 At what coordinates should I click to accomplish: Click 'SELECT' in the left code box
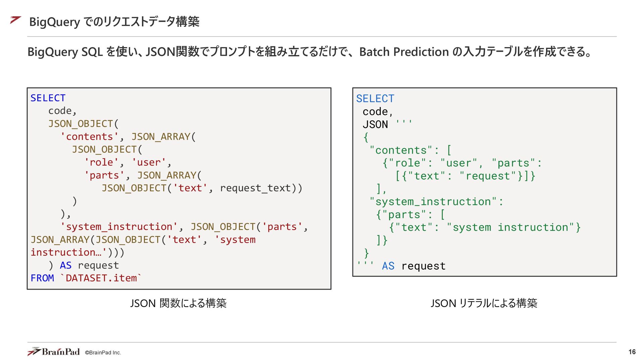(48, 98)
